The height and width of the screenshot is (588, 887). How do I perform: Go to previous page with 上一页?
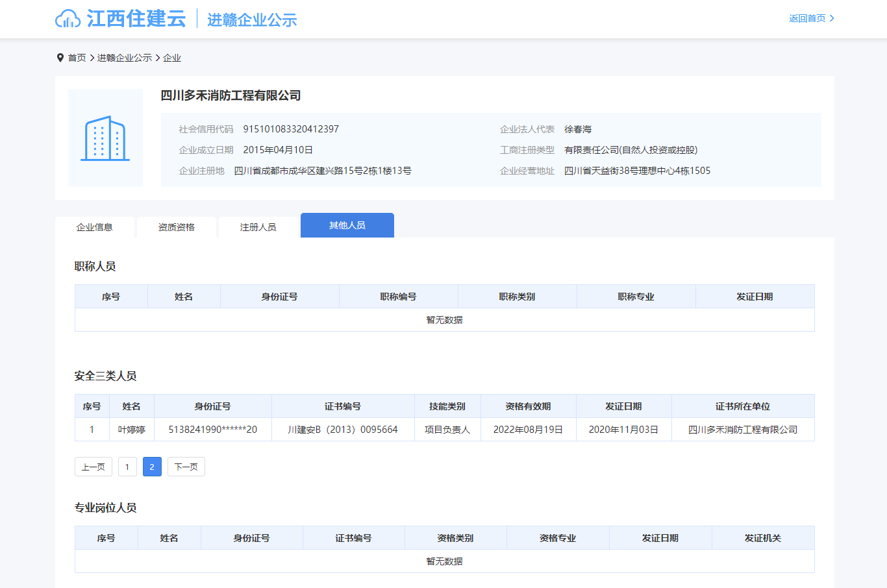pyautogui.click(x=94, y=467)
